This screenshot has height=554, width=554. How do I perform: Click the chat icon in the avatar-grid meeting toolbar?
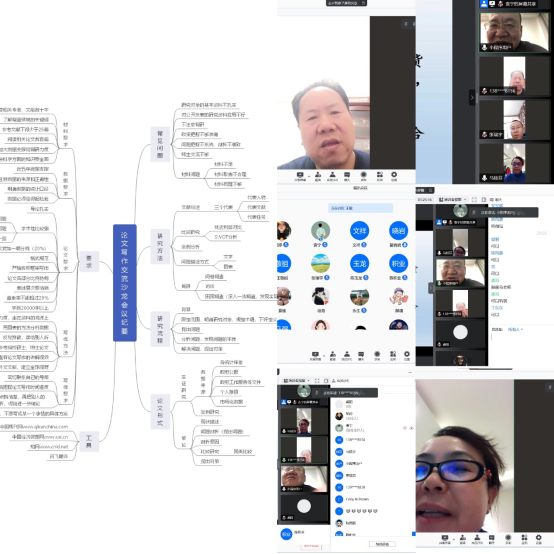(361, 354)
